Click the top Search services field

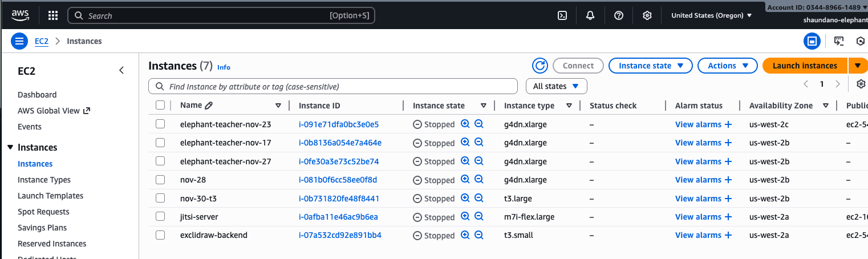point(221,15)
